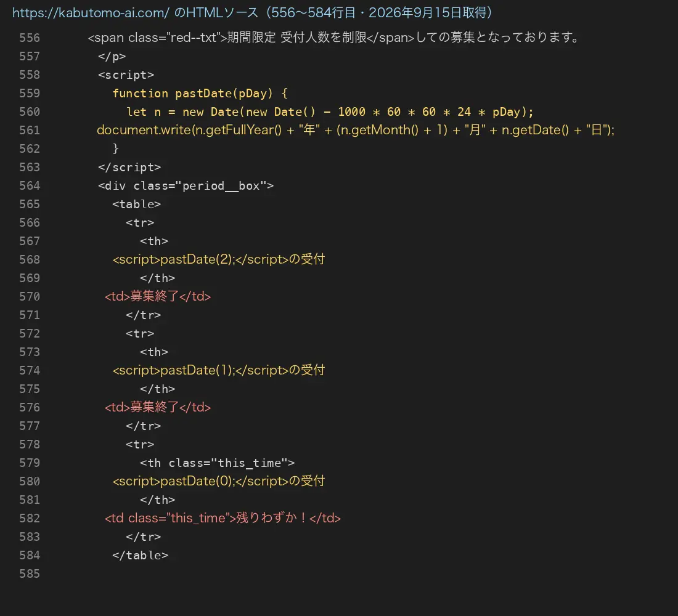The height and width of the screenshot is (616, 678).
Task: Click the div class="period__box" line
Action: (x=186, y=186)
